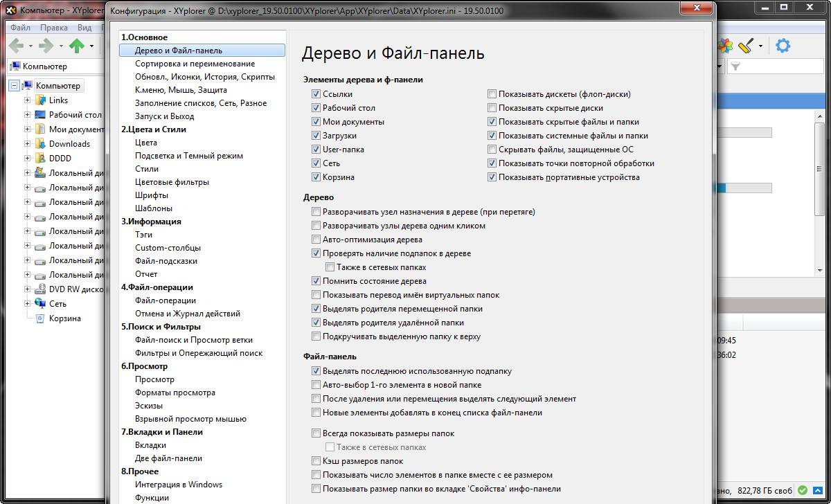Viewport: 831px width, 504px height.
Task: Enable Показывать скрытые диски checkbox
Action: click(492, 108)
